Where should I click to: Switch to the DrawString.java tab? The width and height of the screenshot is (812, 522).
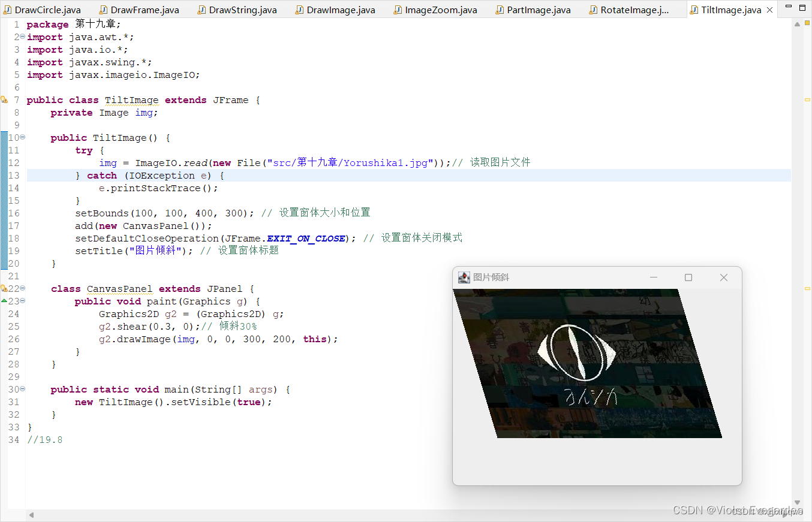pos(237,10)
